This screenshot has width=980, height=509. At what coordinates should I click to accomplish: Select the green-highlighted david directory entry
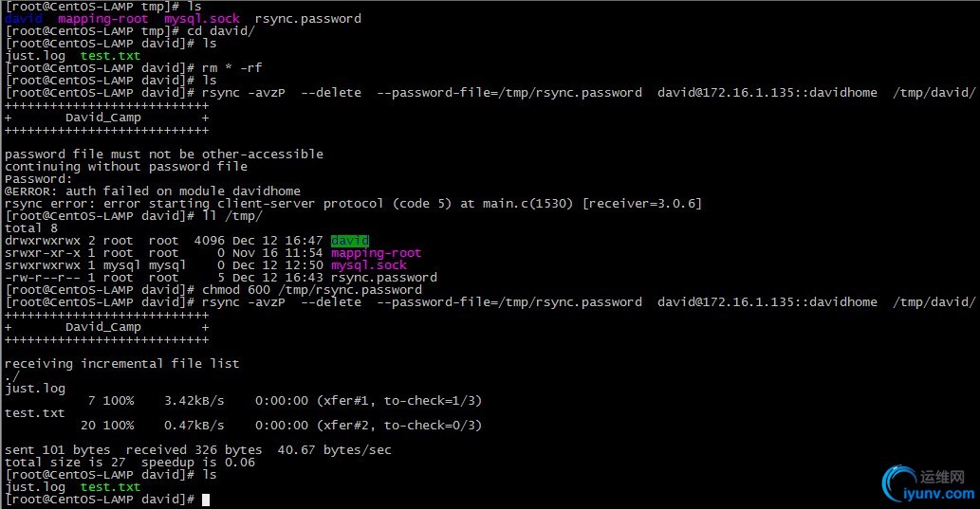click(x=349, y=241)
